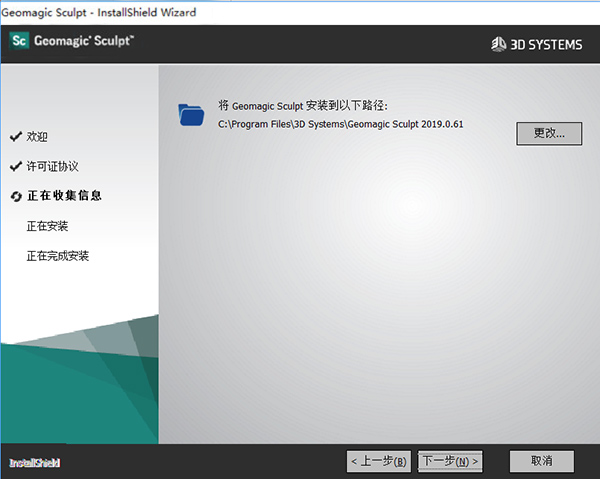Image resolution: width=600 pixels, height=479 pixels.
Task: Cancel installation with 取消 button
Action: tap(542, 461)
